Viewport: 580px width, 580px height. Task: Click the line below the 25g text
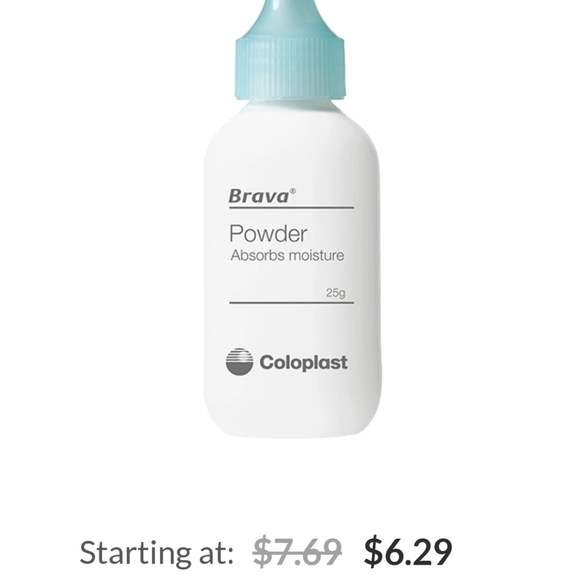[291, 303]
